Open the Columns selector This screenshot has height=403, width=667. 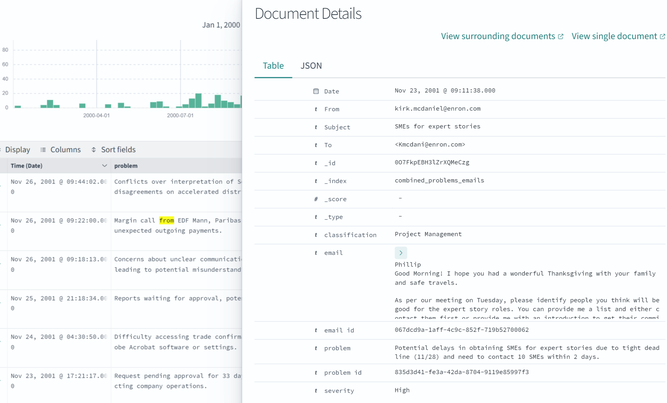[x=60, y=150]
